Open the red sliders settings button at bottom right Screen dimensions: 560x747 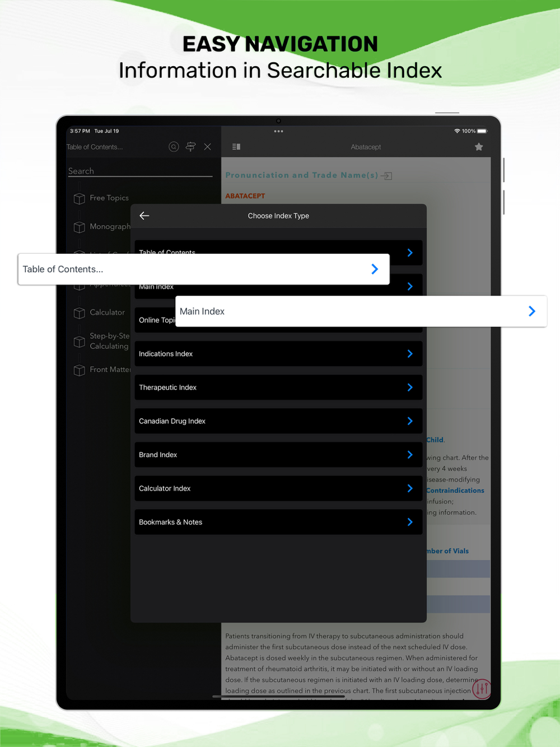pos(482,689)
